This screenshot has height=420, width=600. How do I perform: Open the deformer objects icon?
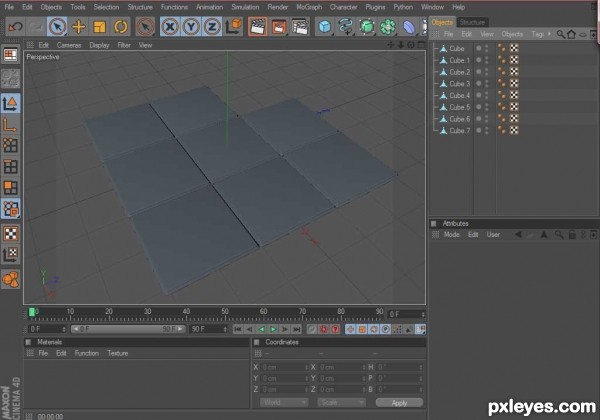pyautogui.click(x=409, y=27)
